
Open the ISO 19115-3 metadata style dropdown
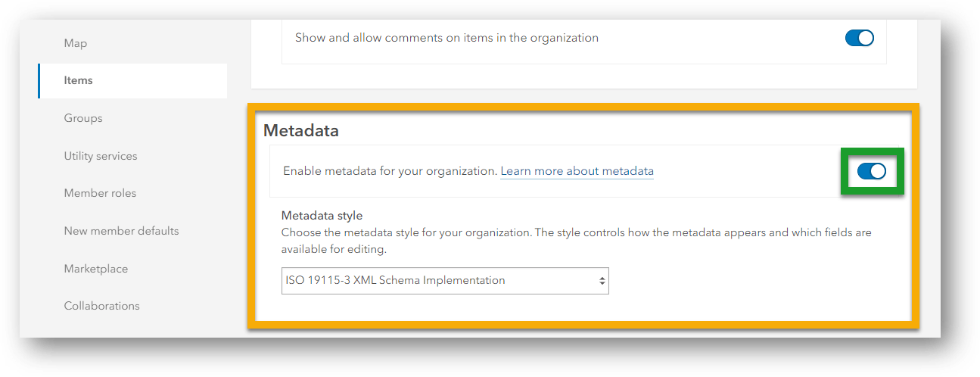click(x=444, y=280)
